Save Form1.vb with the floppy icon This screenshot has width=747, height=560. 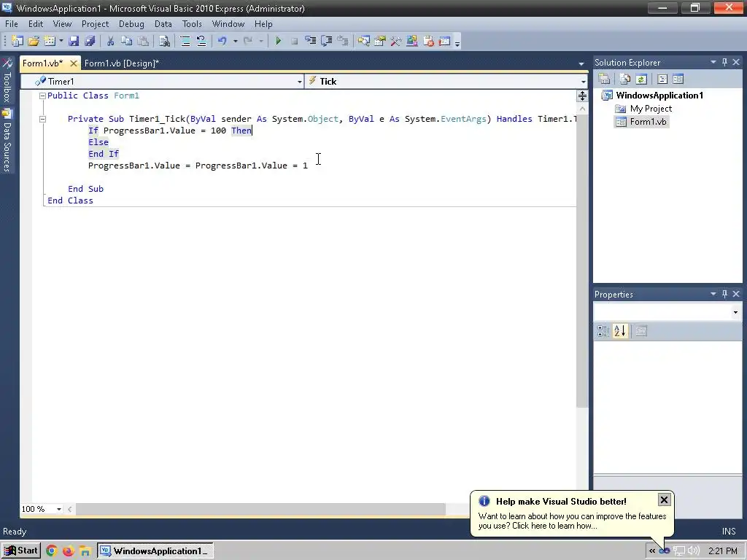click(74, 42)
